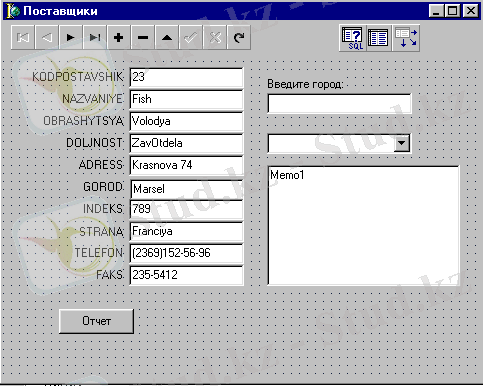Image resolution: width=483 pixels, height=386 pixels.
Task: Go to previous record arrow
Action: (x=47, y=37)
